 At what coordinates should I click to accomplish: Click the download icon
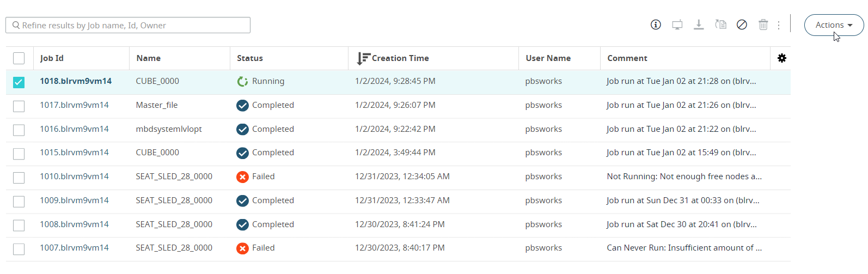699,25
